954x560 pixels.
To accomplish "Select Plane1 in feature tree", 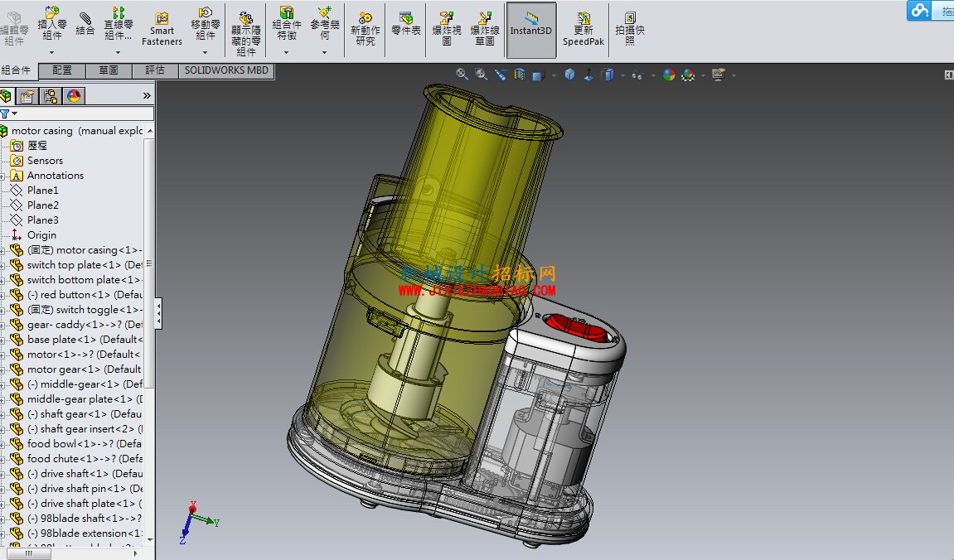I will (42, 191).
